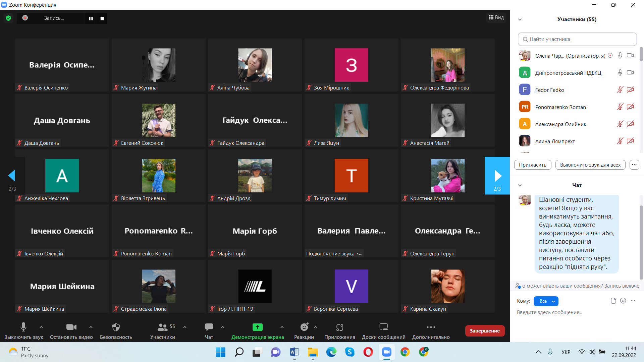The width and height of the screenshot is (644, 362).
Task: Collapse the Чат panel chevron
Action: (520, 185)
